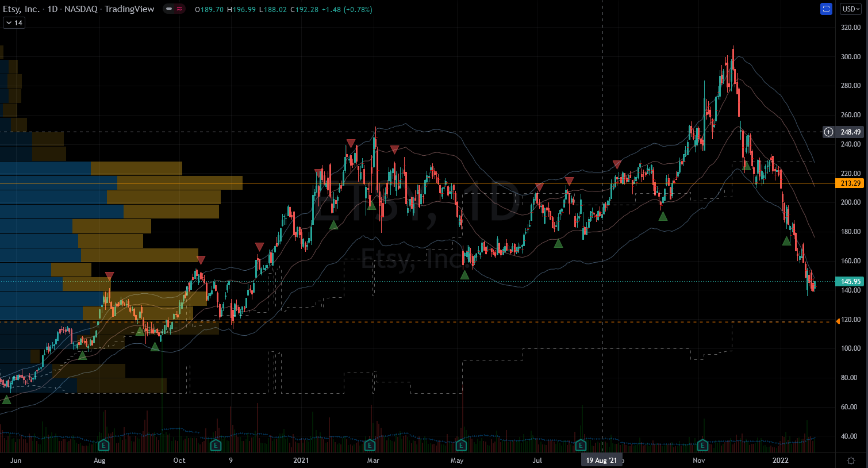Click the plus icon beside 248.49
Screen dimensions: 868x468
pos(828,132)
